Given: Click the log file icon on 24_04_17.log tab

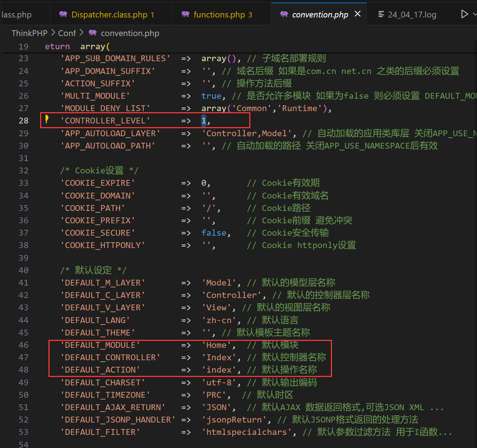Looking at the screenshot, I should click(381, 14).
